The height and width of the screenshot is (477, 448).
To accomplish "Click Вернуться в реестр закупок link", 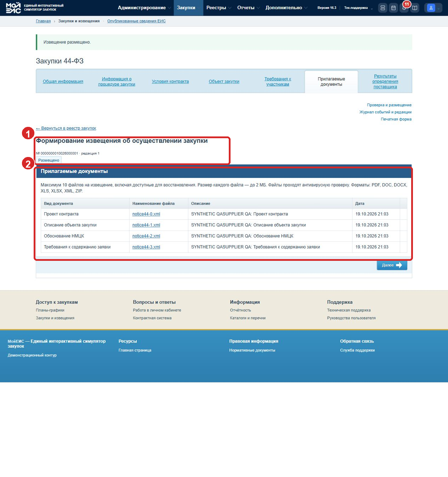I will [x=66, y=128].
